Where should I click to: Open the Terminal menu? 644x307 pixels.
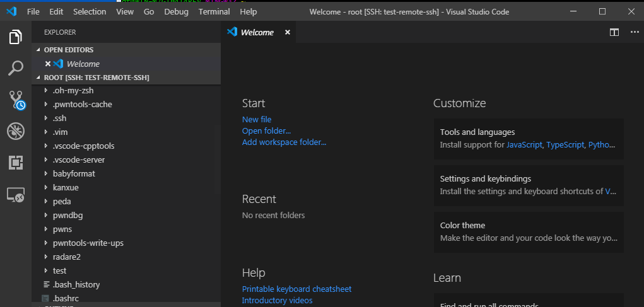tap(214, 11)
